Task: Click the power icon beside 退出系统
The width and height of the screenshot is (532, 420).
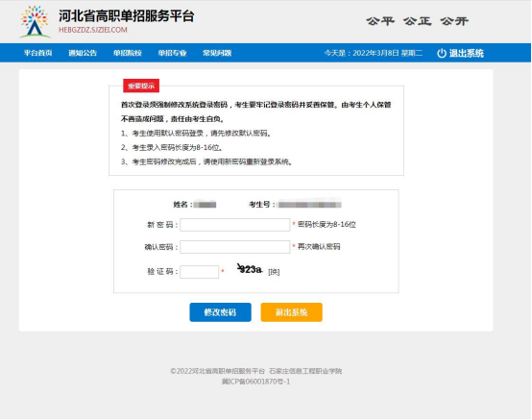Action: tap(442, 53)
